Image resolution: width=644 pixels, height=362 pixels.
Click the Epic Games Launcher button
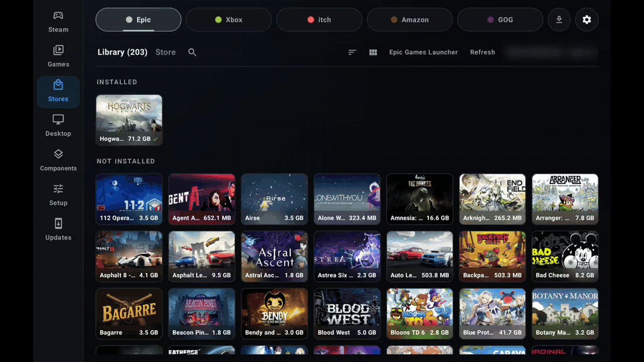424,52
